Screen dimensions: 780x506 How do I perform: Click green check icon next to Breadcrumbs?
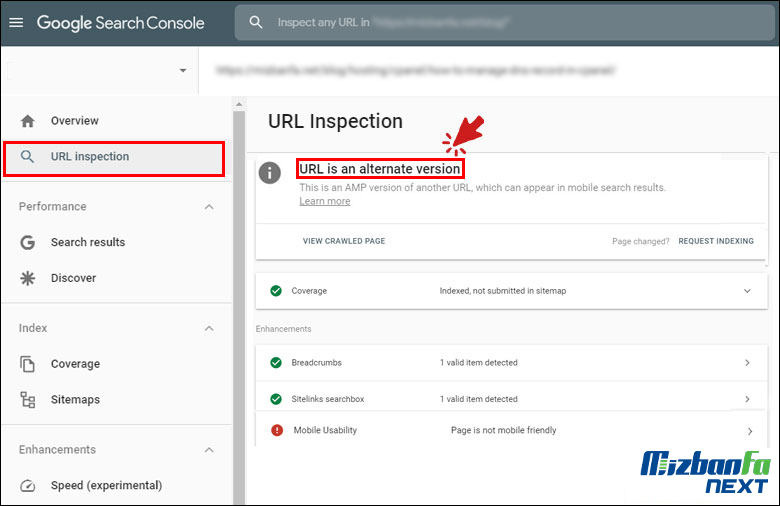[276, 363]
